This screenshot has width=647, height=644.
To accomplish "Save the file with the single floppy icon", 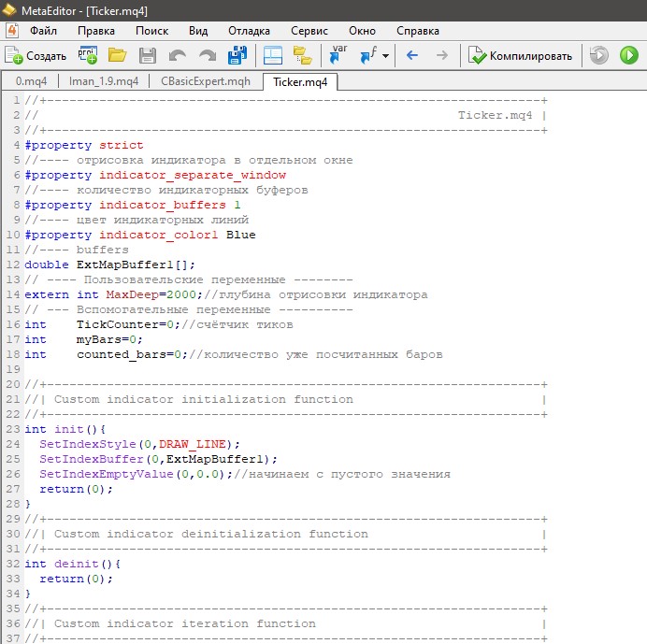I will (148, 55).
